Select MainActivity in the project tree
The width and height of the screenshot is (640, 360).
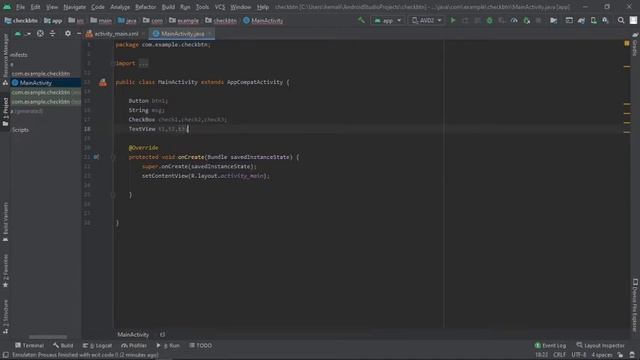(46, 83)
